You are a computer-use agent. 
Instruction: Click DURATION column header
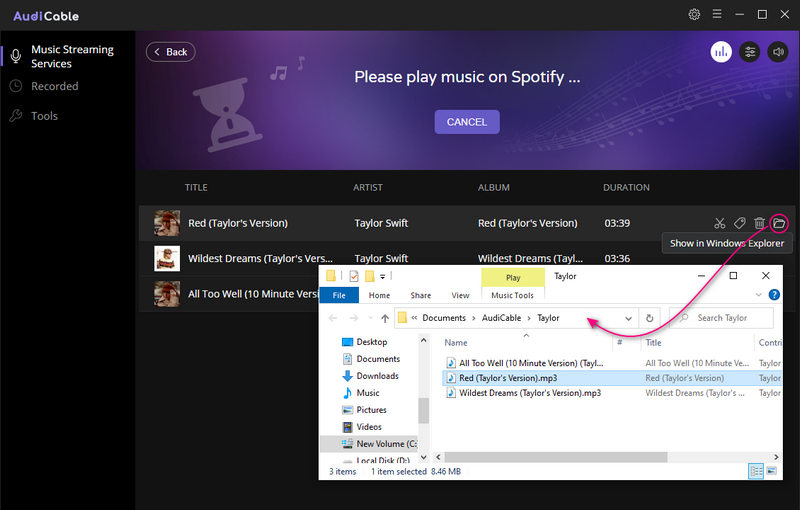pyautogui.click(x=626, y=187)
